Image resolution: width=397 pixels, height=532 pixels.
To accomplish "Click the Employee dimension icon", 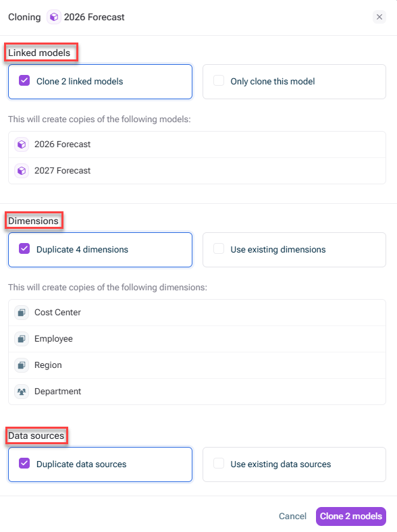I will pyautogui.click(x=22, y=339).
